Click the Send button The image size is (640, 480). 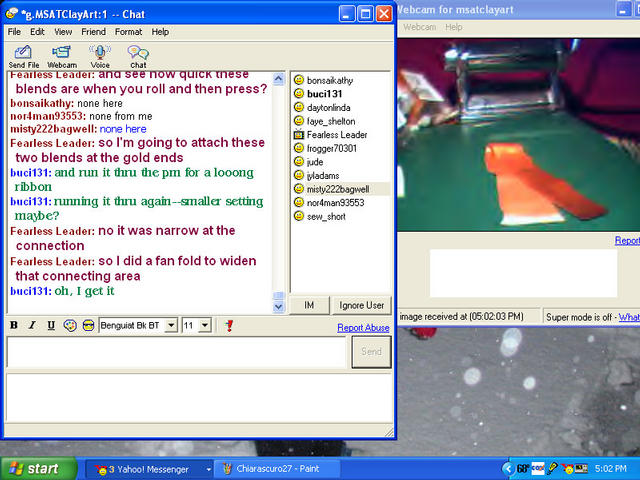pos(371,351)
